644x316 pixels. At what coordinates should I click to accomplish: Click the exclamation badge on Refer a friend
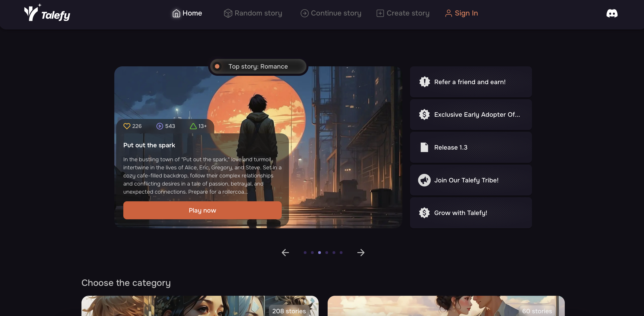pyautogui.click(x=424, y=82)
